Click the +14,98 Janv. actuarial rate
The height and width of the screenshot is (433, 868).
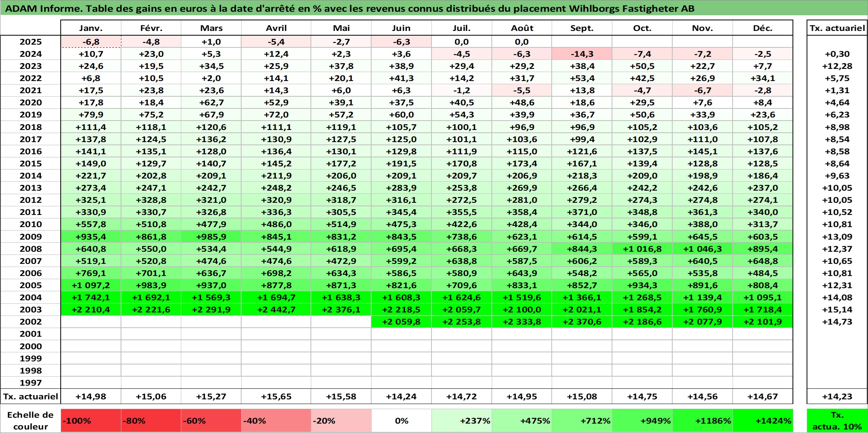click(x=91, y=397)
